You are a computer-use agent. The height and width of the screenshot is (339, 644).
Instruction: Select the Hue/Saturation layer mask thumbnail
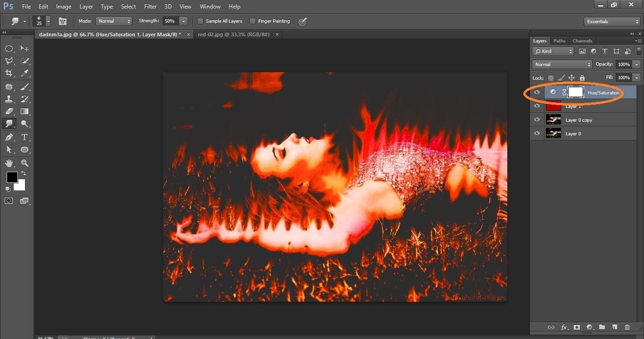[576, 92]
